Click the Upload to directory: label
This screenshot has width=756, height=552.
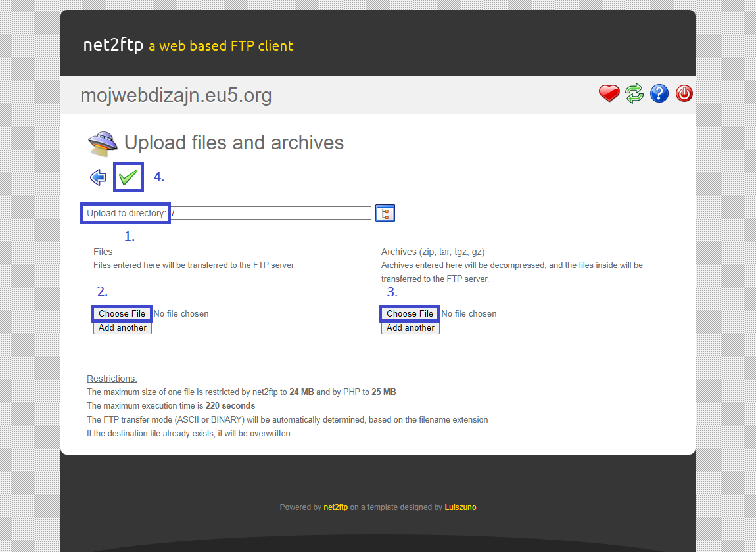pos(126,213)
